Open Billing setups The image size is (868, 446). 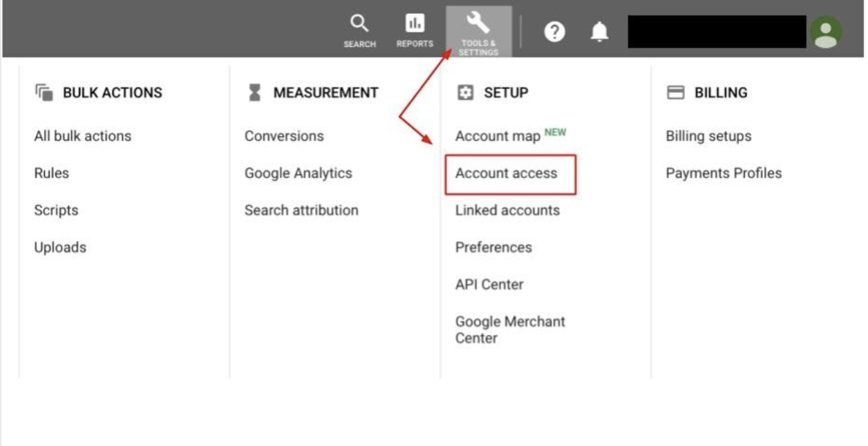coord(708,136)
